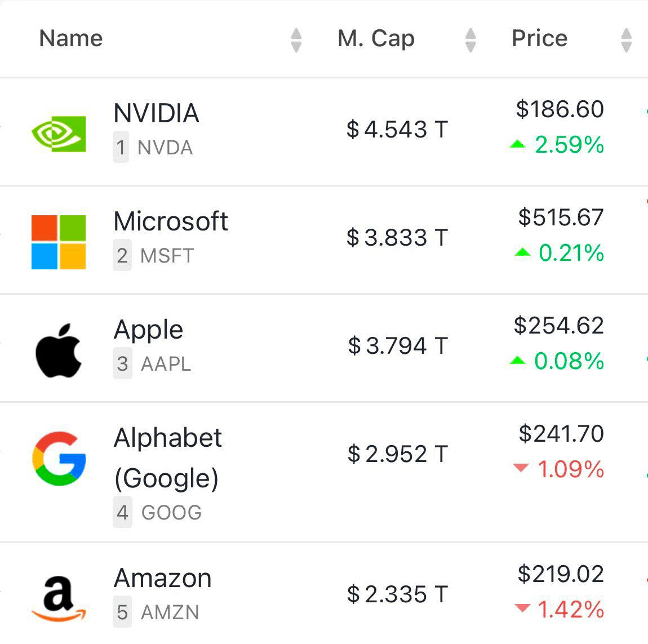Click the NVIDIA logo icon
648x644 pixels.
[59, 134]
